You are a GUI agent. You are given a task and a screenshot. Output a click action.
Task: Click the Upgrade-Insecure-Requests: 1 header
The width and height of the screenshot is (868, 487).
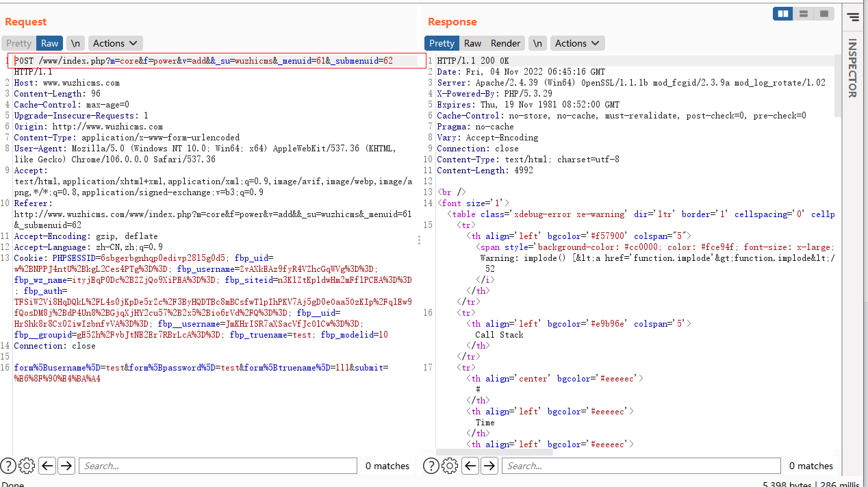click(81, 116)
